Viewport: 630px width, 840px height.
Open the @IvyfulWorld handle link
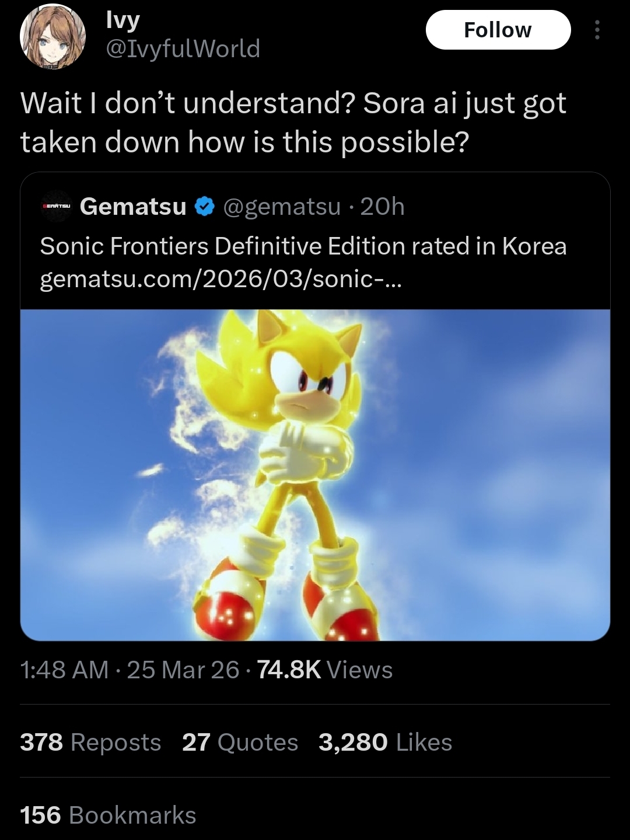(183, 48)
